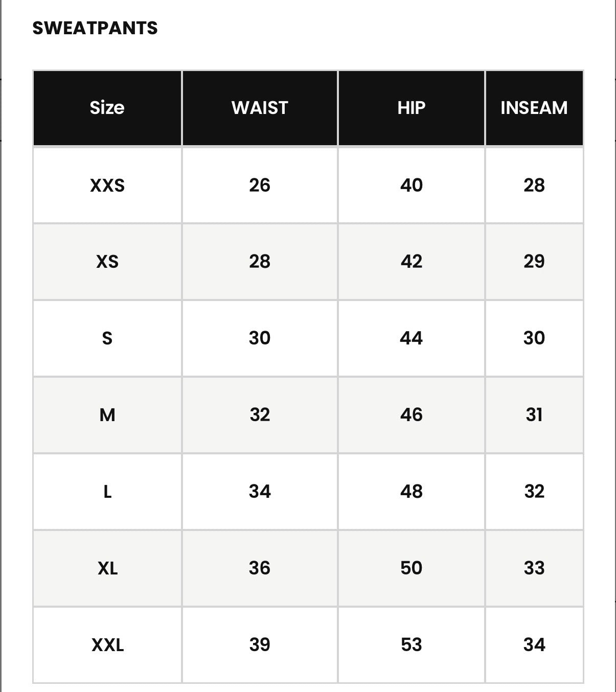
Task: Click the S size row label
Action: pyautogui.click(x=107, y=338)
